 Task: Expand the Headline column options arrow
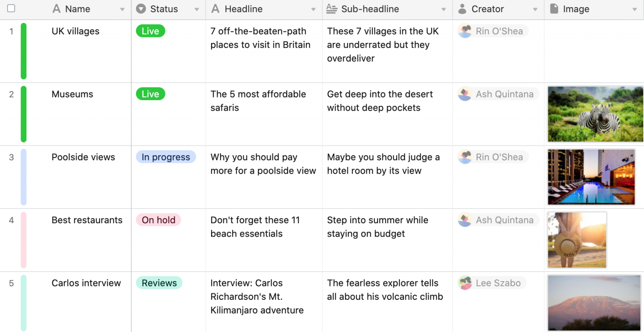click(313, 9)
